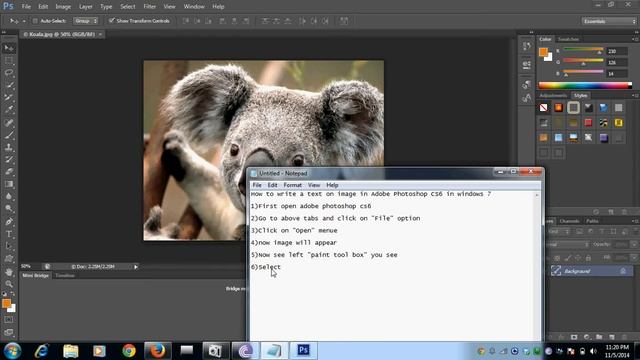Click the color spectrum ramp
This screenshot has height=360, width=640.
point(585,85)
